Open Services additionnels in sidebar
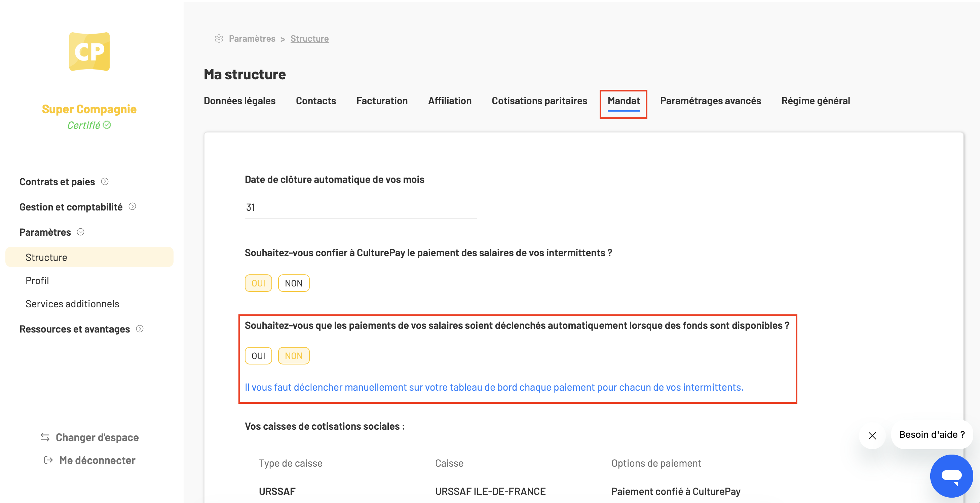The height and width of the screenshot is (503, 980). tap(72, 304)
